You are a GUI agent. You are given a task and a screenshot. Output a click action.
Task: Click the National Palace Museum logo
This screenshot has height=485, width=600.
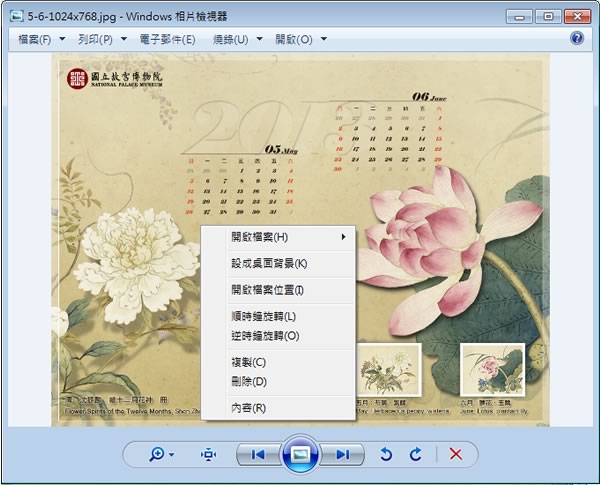115,79
